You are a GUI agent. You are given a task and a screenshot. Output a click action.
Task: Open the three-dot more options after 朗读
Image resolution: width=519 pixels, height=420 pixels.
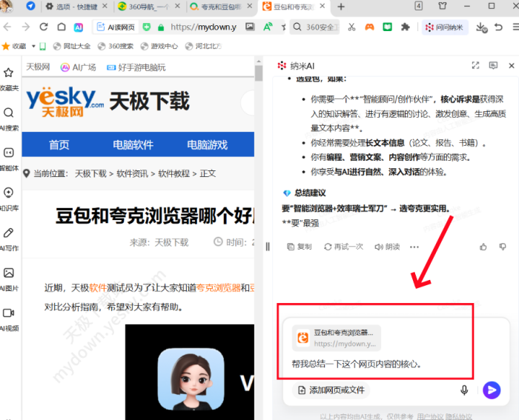coord(414,247)
